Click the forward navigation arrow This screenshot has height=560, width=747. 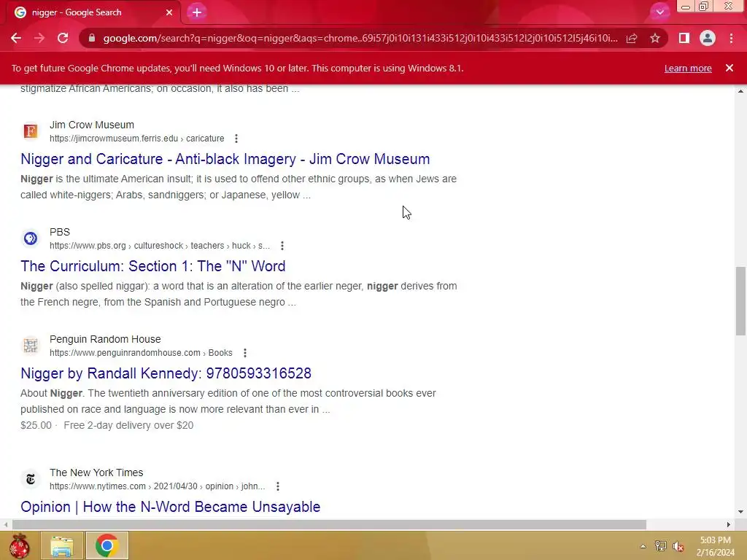[39, 38]
